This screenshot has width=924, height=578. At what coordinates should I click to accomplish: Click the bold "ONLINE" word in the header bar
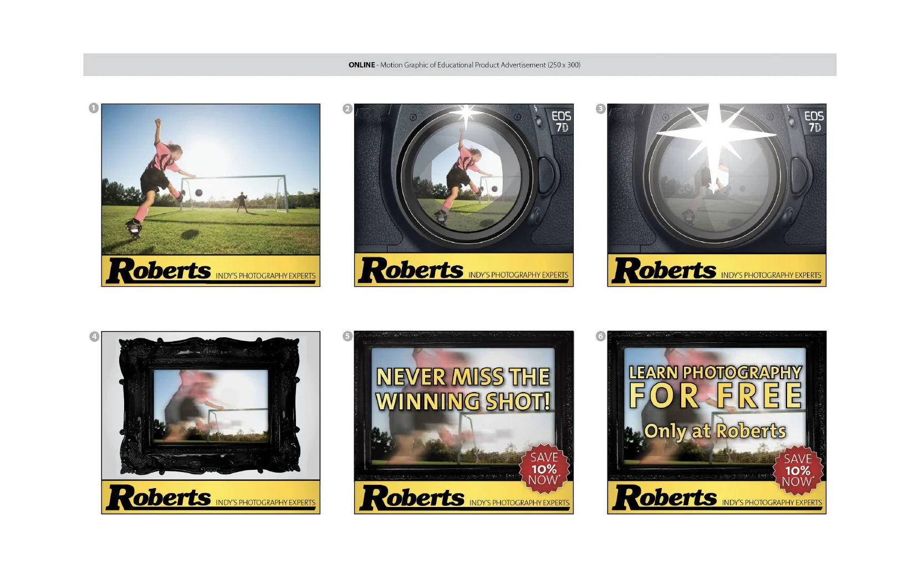click(361, 65)
